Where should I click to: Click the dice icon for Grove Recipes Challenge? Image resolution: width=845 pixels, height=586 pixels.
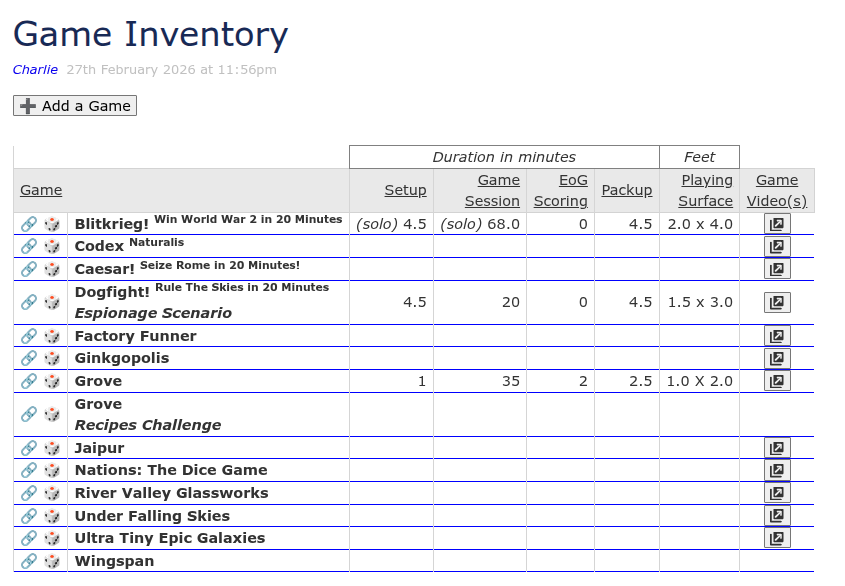(x=52, y=414)
